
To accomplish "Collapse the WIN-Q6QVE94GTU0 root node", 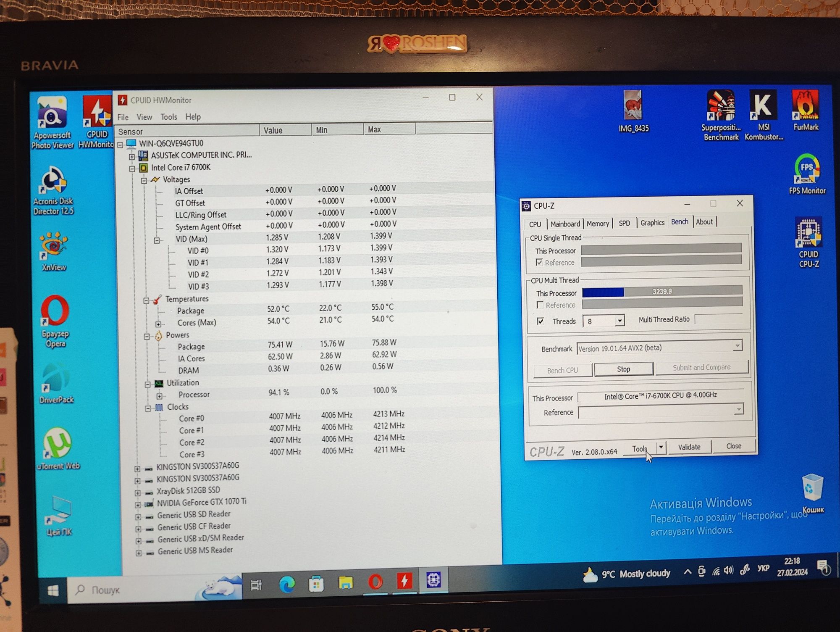I will tap(120, 145).
